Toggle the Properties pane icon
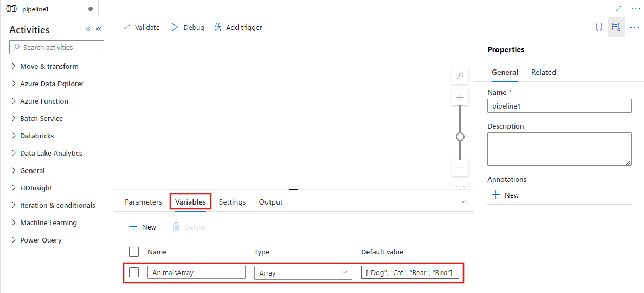Screen dimensions: 644x293 616,27
